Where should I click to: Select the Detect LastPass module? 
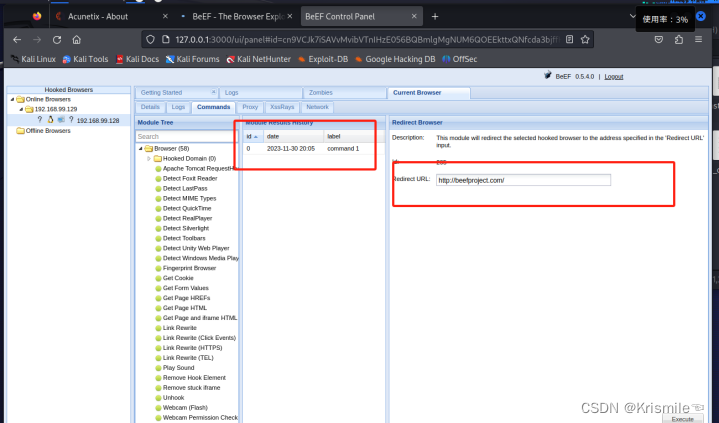(x=185, y=189)
